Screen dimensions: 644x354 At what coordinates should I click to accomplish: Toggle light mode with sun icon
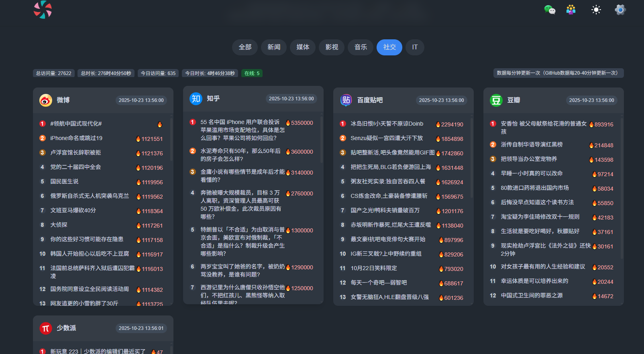point(596,10)
